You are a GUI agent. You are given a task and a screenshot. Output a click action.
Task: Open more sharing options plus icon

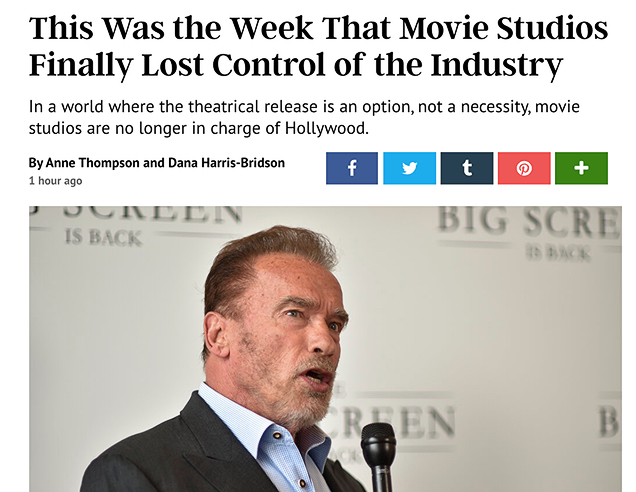[581, 168]
